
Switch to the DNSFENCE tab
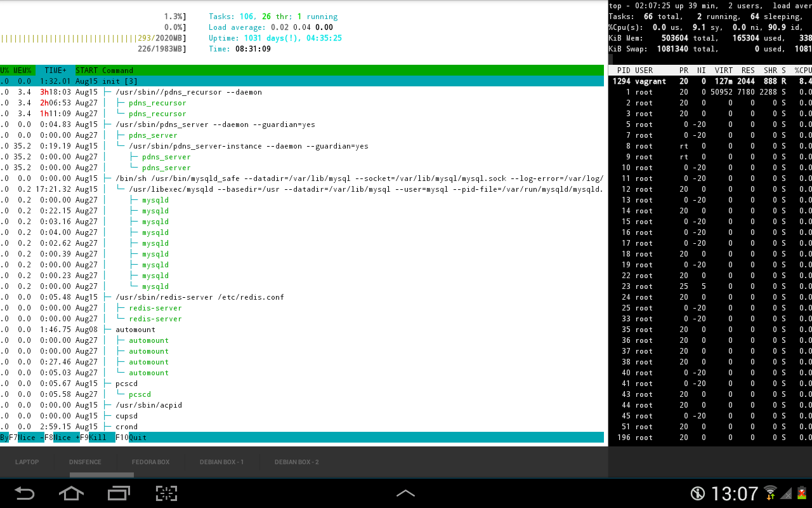click(x=85, y=462)
